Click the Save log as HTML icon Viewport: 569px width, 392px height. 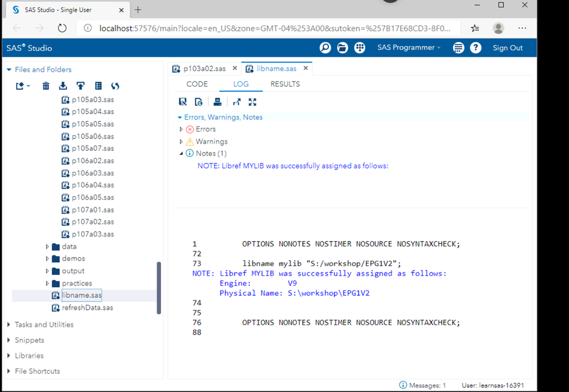click(x=199, y=102)
